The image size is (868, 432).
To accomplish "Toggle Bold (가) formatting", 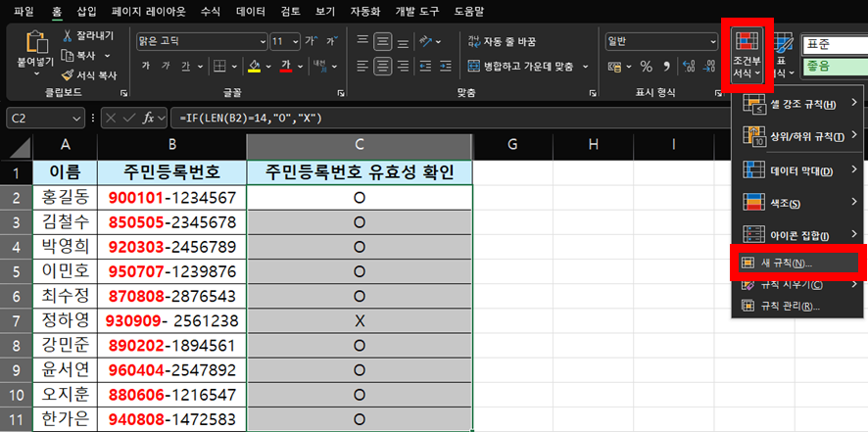I will coord(146,66).
